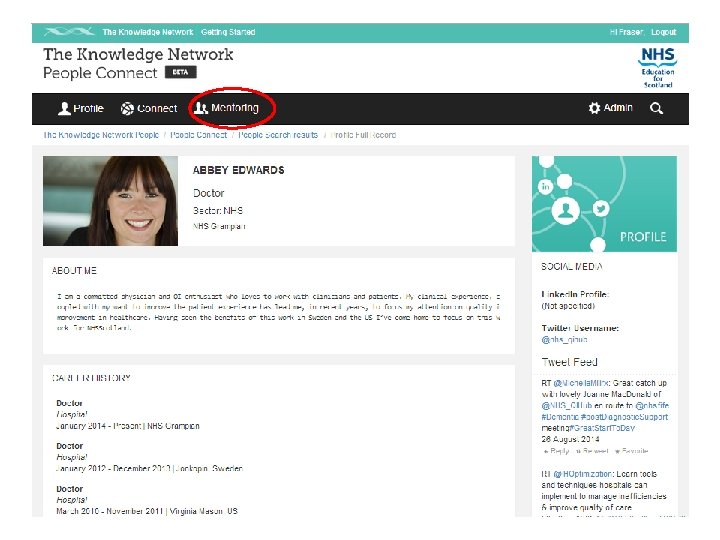Open the Connect menu item
The width and height of the screenshot is (720, 540).
pos(149,108)
